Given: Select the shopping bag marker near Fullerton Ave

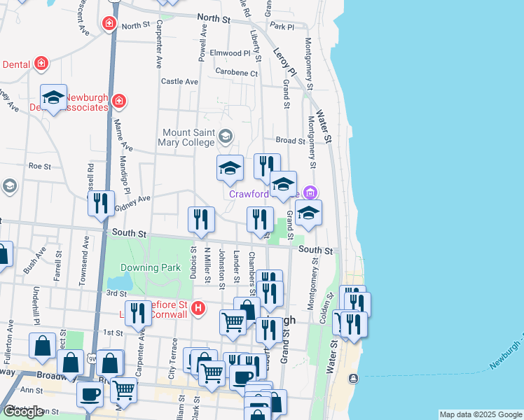Looking at the screenshot, I should 43,346.
